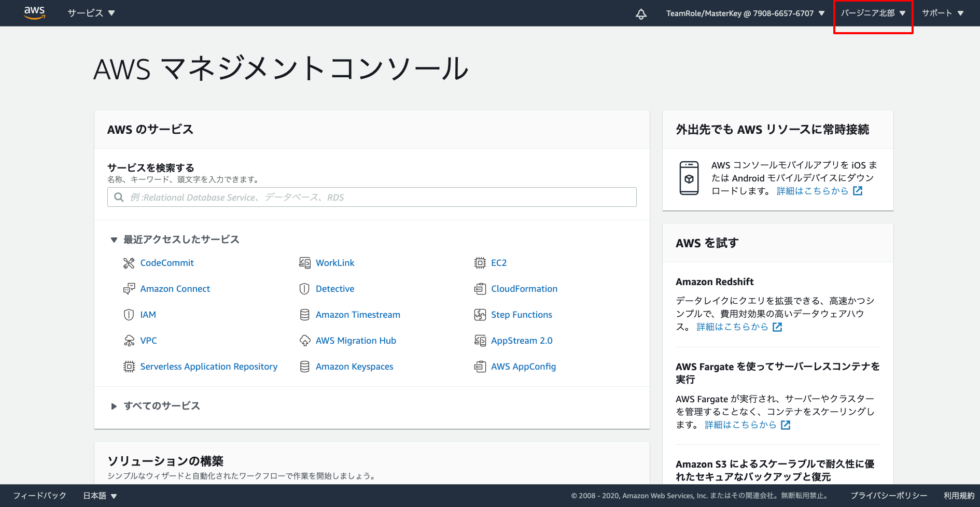Screen dimensions: 980x507
Task: Open the Amazon Keyspaces link
Action: pos(355,367)
